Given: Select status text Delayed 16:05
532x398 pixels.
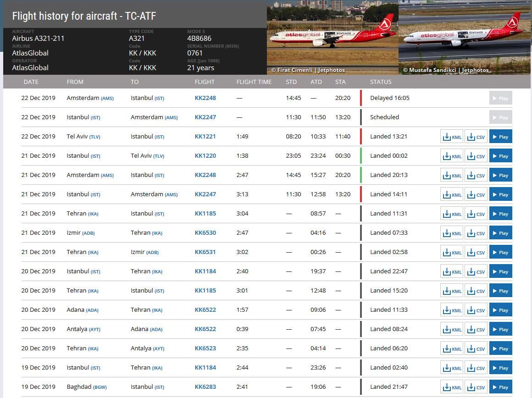Looking at the screenshot, I should coord(390,98).
